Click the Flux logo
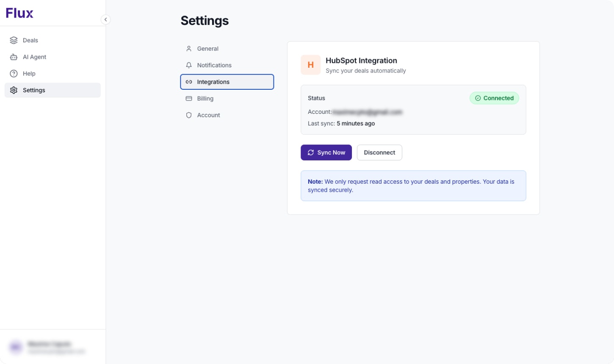 coord(19,13)
